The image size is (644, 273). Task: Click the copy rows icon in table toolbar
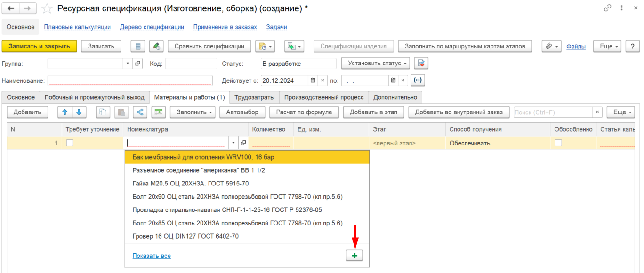pos(103,112)
